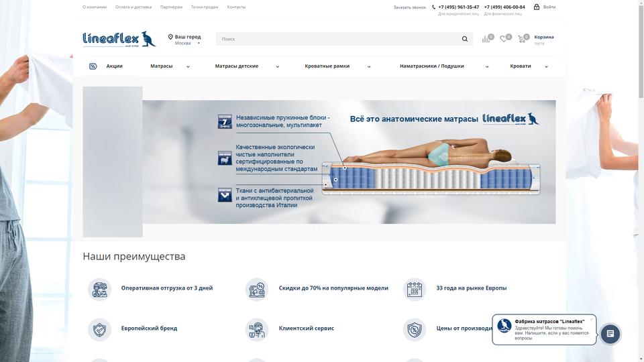Click the percent icon next to Акции

point(93,66)
